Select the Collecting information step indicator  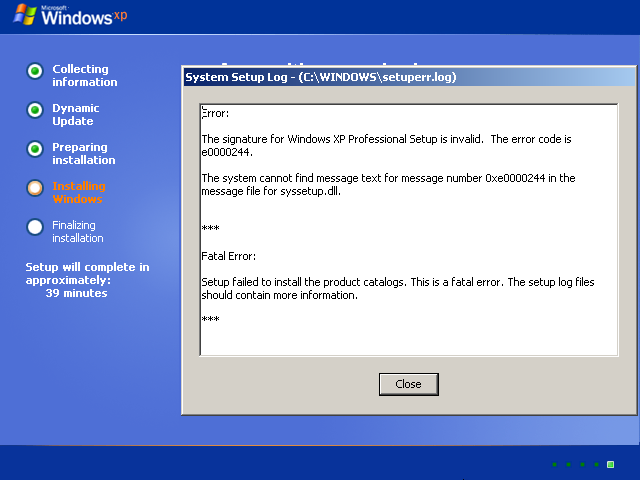(35, 71)
